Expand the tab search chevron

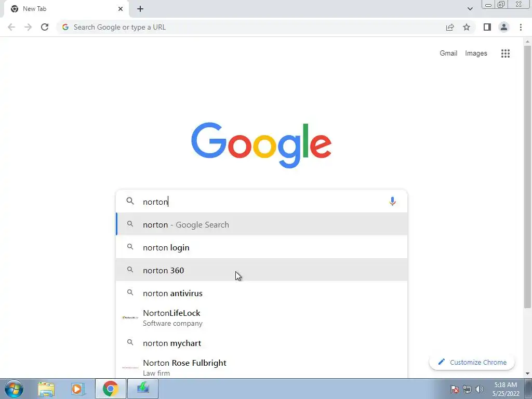(x=470, y=9)
